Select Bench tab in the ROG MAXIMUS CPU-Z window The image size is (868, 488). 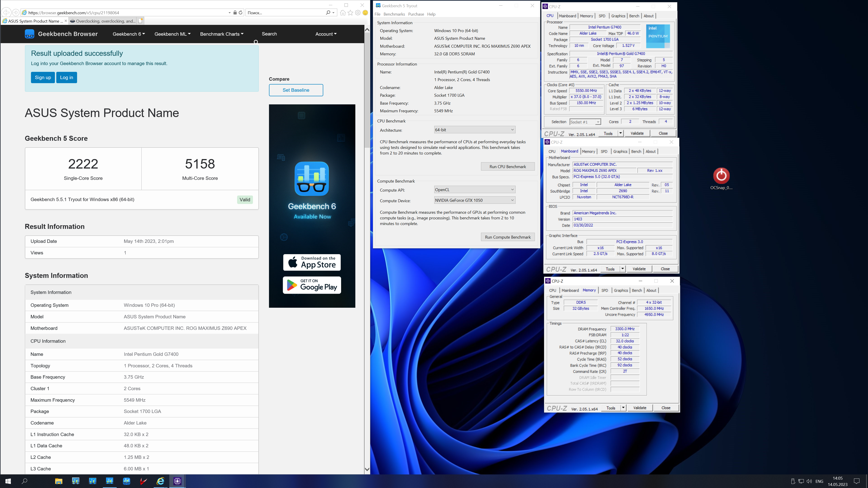tap(636, 152)
